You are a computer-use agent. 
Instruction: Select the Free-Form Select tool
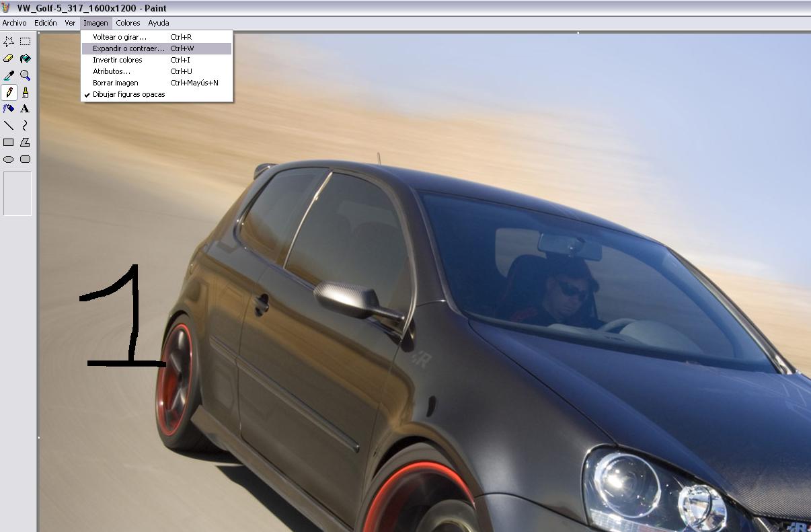9,41
